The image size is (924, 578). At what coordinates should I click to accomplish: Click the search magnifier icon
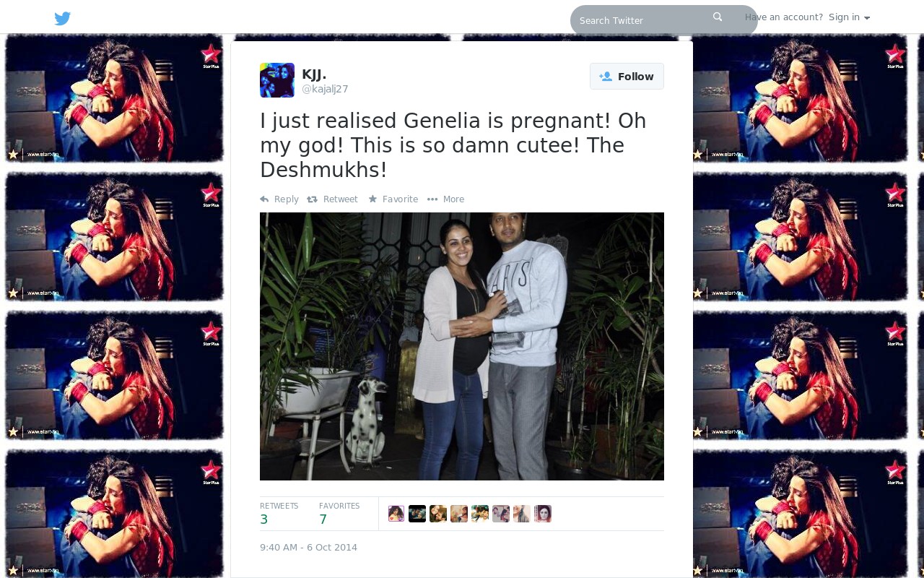point(718,17)
